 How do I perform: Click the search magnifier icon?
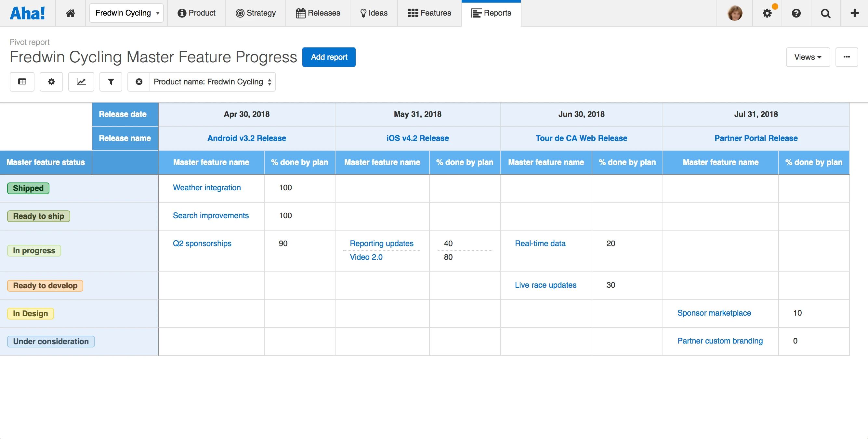coord(825,13)
